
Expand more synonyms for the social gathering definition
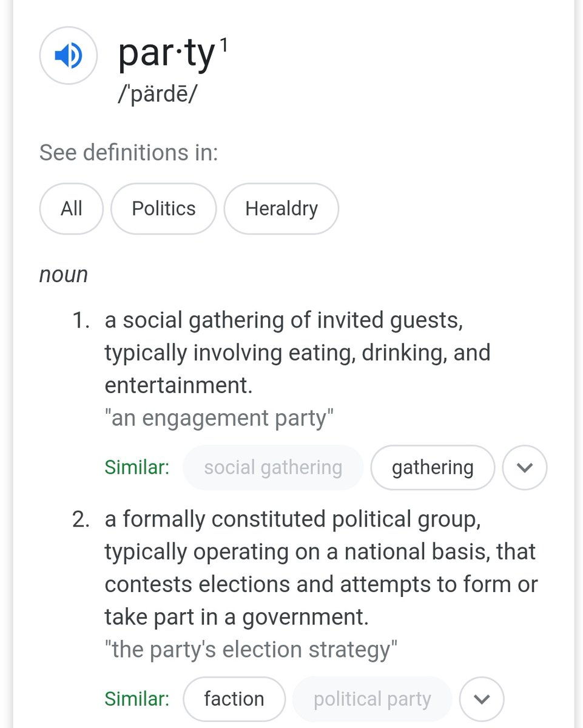point(525,468)
